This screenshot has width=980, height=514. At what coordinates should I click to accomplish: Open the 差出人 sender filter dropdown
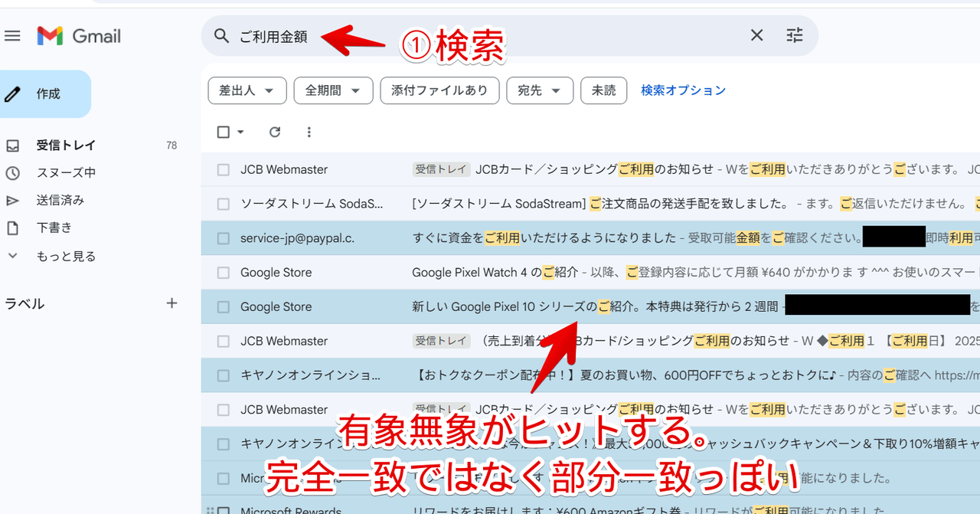tap(247, 90)
